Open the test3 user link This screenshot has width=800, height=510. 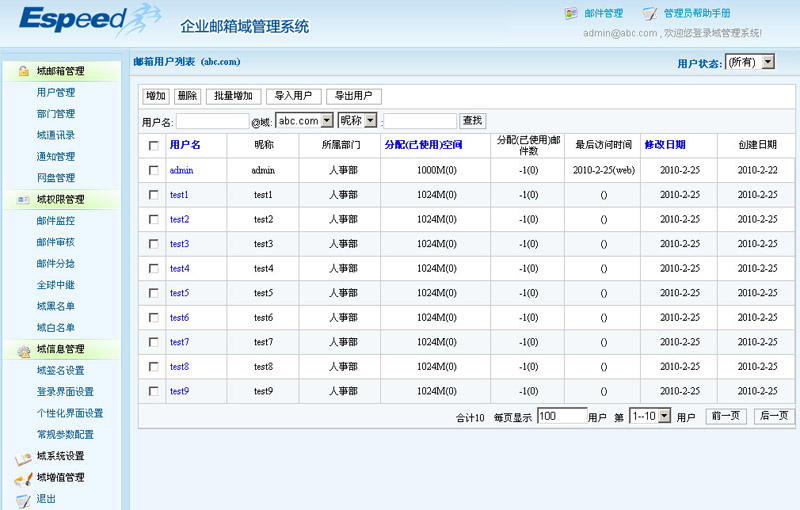click(x=179, y=244)
